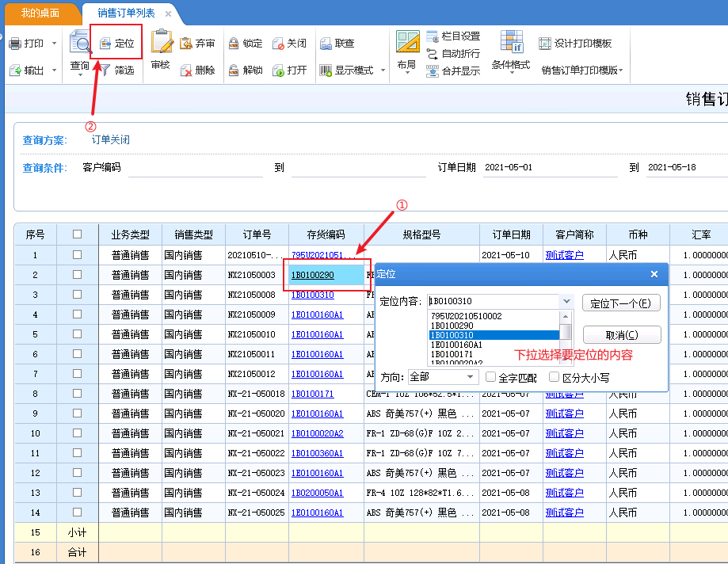Viewport: 728px width, 564px height.
Task: Click the 订单关闭 query scheme text
Action: (110, 139)
